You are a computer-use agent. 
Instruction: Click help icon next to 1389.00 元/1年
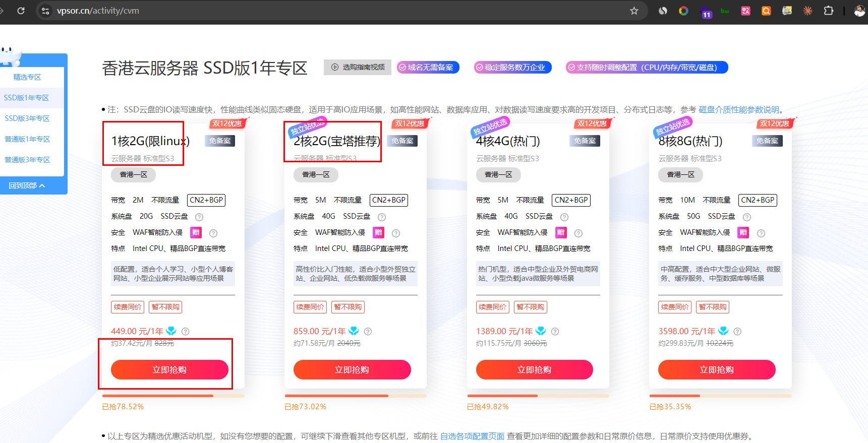[555, 332]
